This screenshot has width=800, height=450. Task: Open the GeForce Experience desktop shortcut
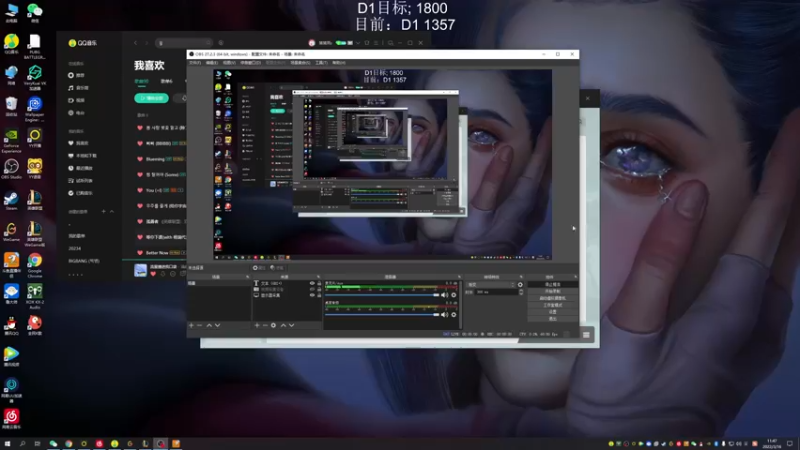(x=11, y=141)
